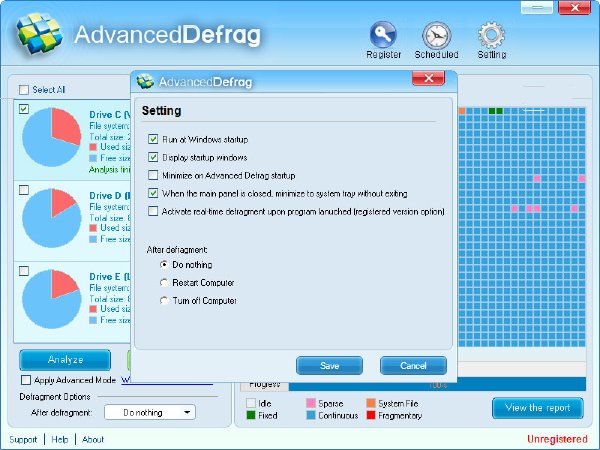Click the Fragmentary red legend swatch
Image resolution: width=600 pixels, height=450 pixels.
(371, 415)
